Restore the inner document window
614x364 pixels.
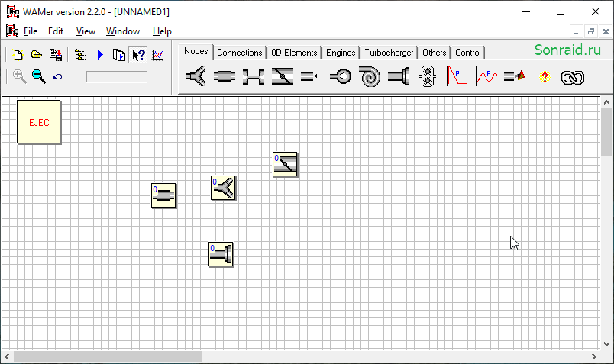(x=590, y=32)
